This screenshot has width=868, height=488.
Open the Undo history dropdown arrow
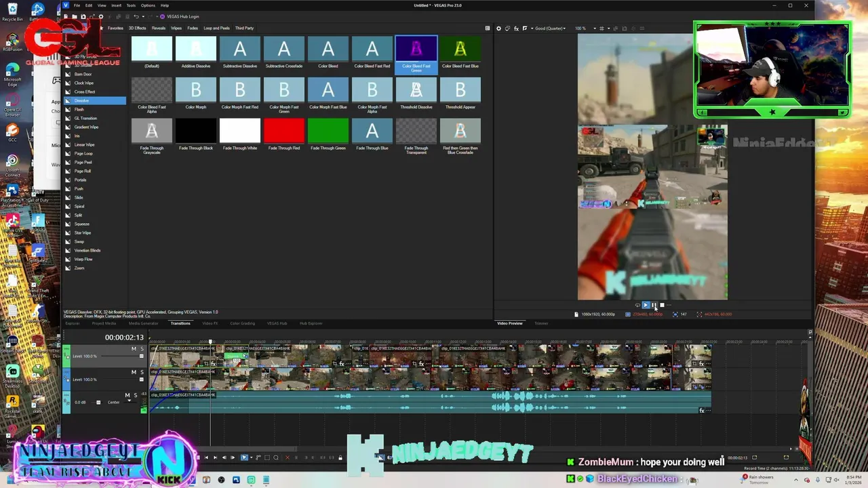tap(143, 16)
